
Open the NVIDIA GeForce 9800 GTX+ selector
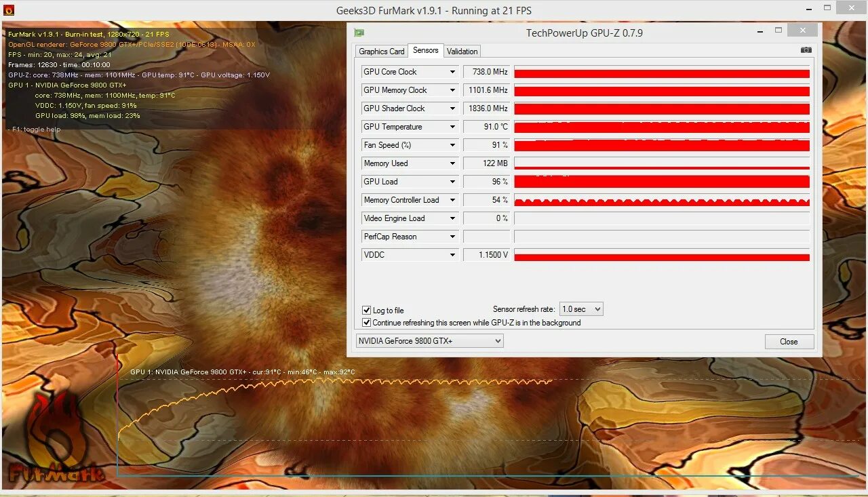(430, 341)
